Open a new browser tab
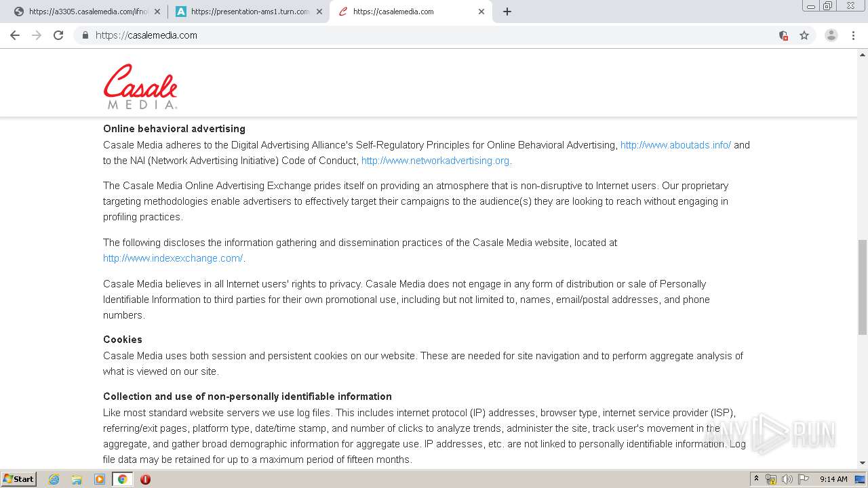 [x=507, y=12]
